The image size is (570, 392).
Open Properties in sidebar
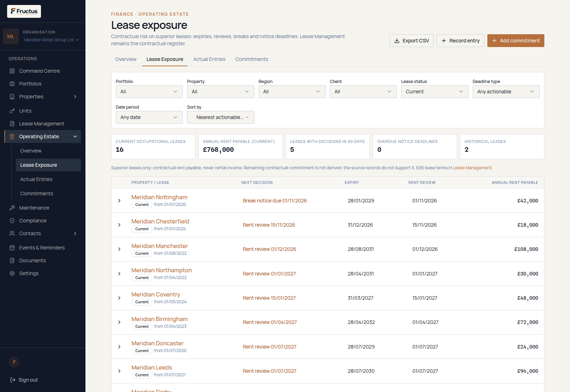pyautogui.click(x=42, y=97)
